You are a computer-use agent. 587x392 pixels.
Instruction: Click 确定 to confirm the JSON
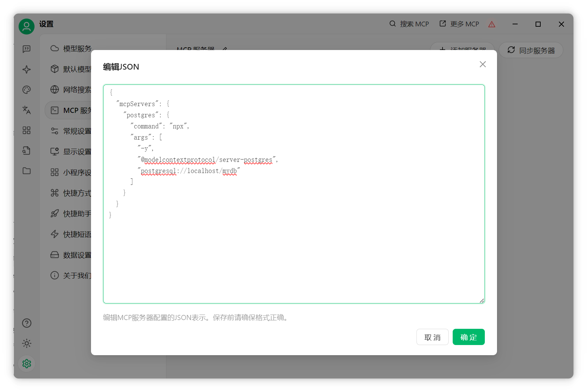[468, 337]
